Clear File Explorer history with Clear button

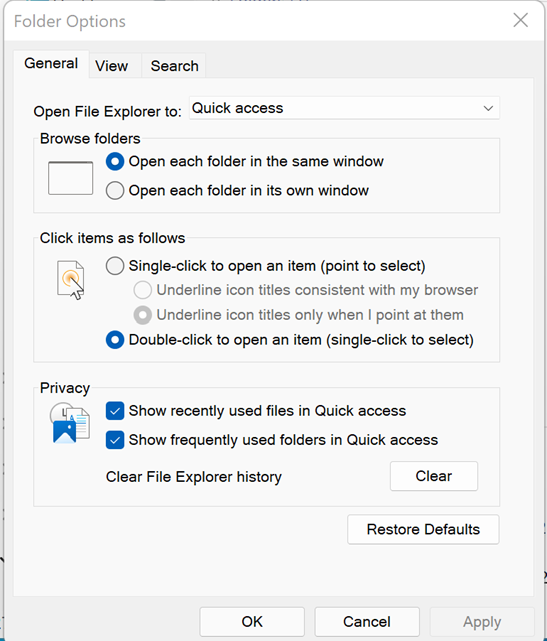[434, 476]
